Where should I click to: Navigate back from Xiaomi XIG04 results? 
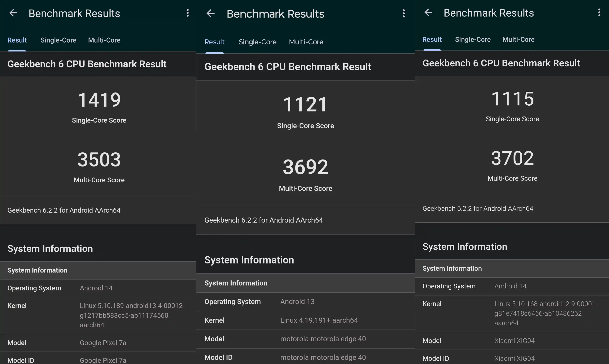[x=428, y=13]
